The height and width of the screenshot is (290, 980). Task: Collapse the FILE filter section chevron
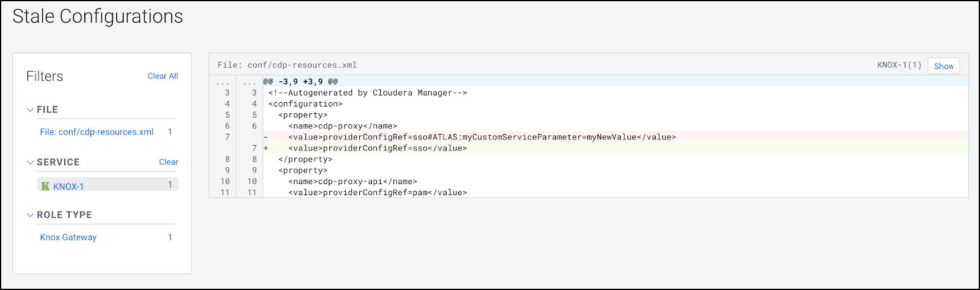click(30, 110)
